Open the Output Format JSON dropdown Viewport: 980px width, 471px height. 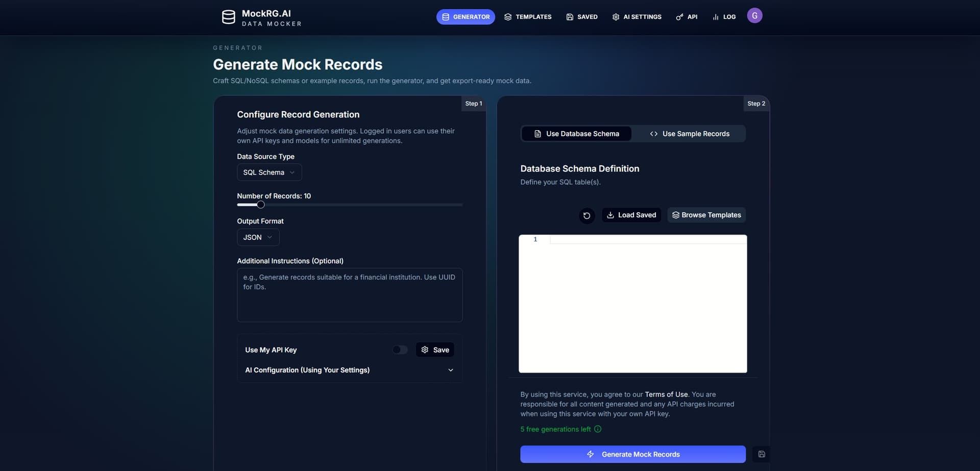(x=257, y=237)
